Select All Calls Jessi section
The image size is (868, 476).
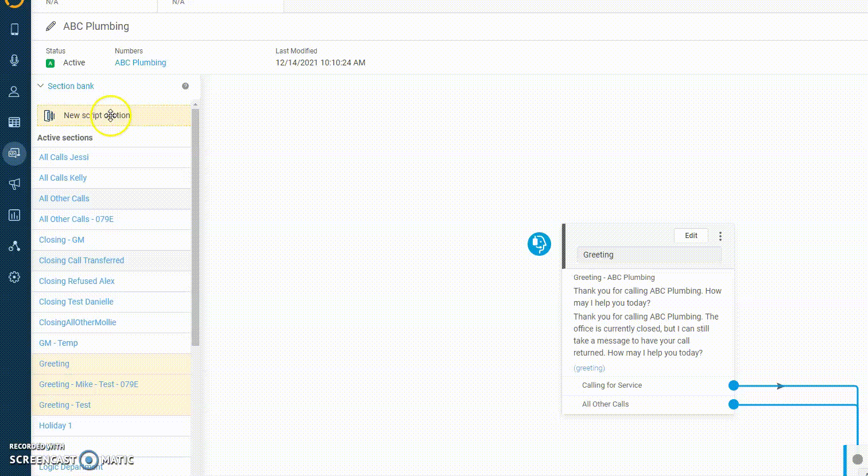click(64, 157)
